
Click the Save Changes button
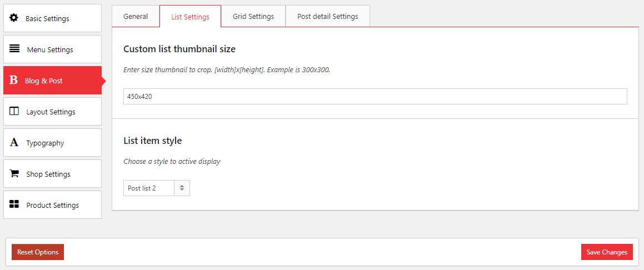tap(607, 252)
